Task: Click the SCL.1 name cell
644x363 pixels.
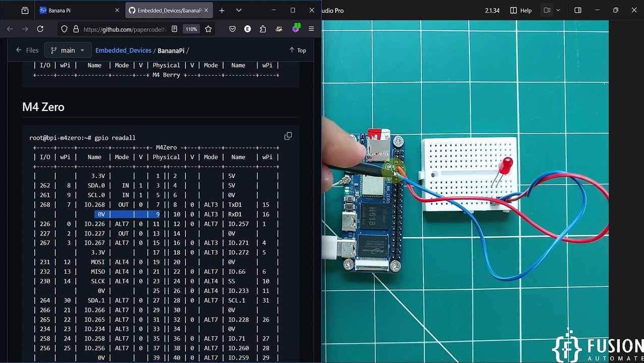Action: [237, 300]
